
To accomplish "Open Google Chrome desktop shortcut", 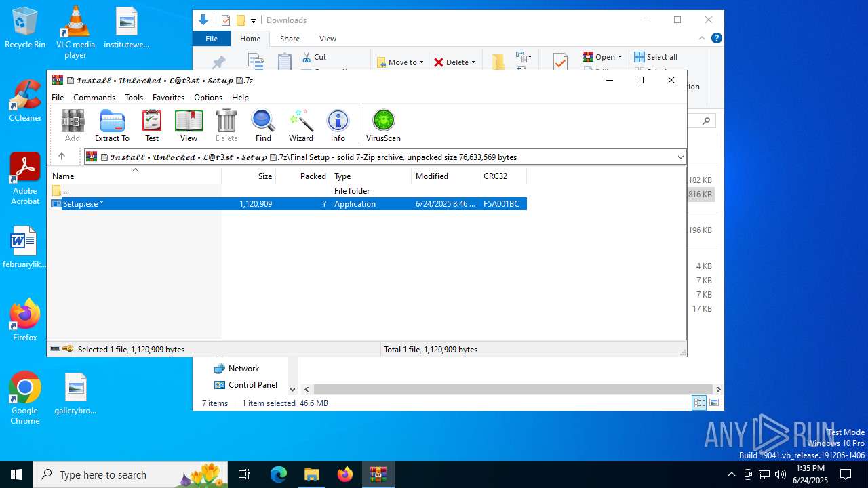I will pos(25,399).
